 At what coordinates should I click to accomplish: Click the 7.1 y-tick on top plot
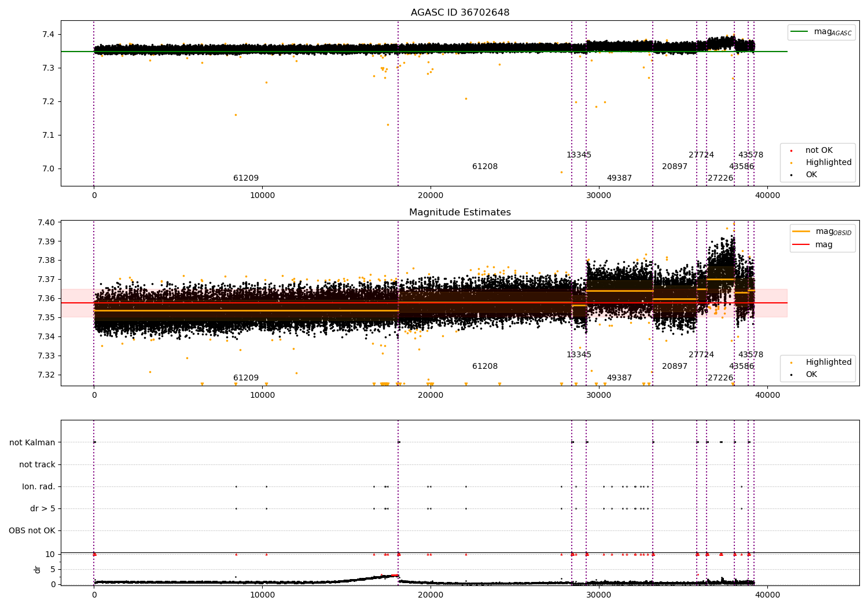[x=49, y=135]
